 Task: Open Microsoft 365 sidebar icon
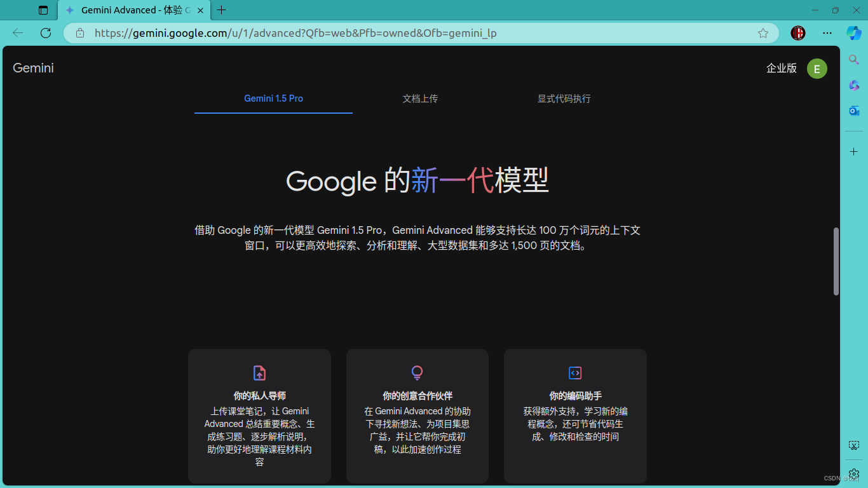pyautogui.click(x=854, y=85)
